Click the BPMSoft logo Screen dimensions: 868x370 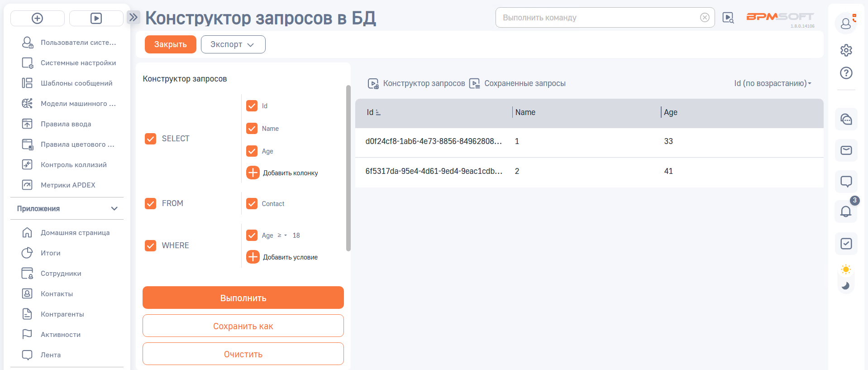click(780, 17)
